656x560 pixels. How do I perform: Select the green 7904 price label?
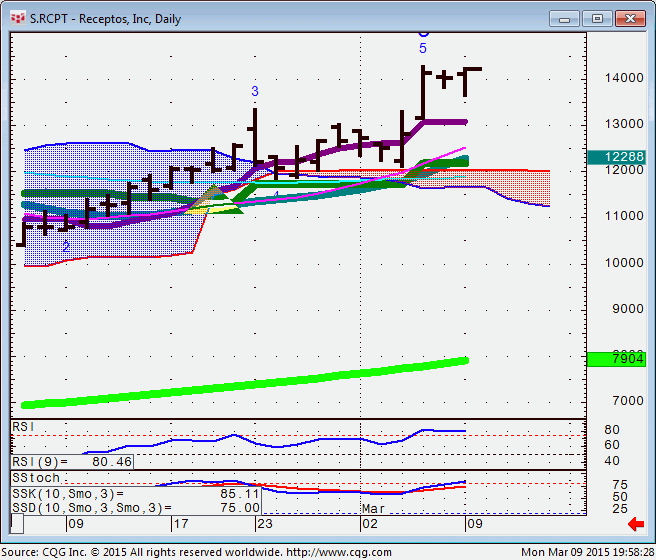point(616,359)
